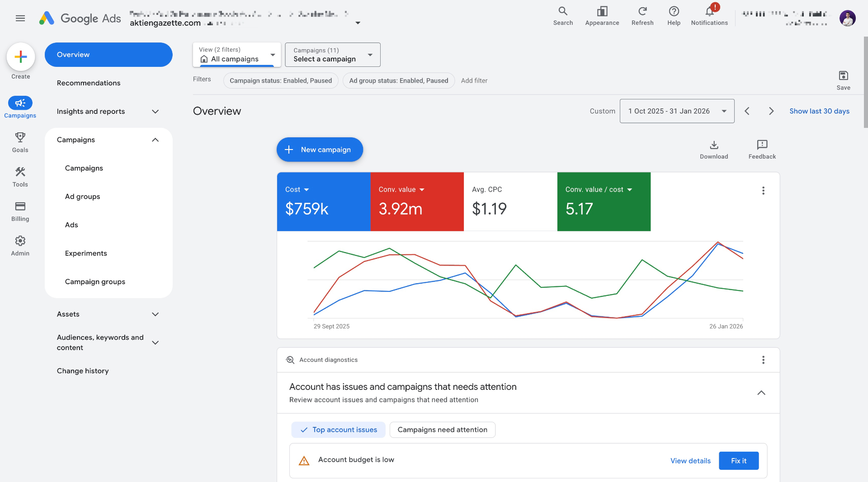
Task: Click the Create plus button
Action: pos(21,57)
